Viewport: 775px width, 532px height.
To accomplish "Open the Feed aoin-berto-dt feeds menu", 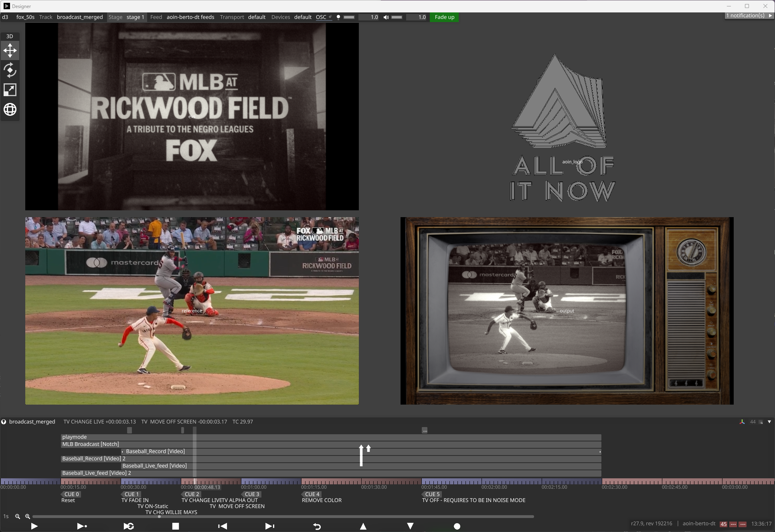I will point(182,17).
